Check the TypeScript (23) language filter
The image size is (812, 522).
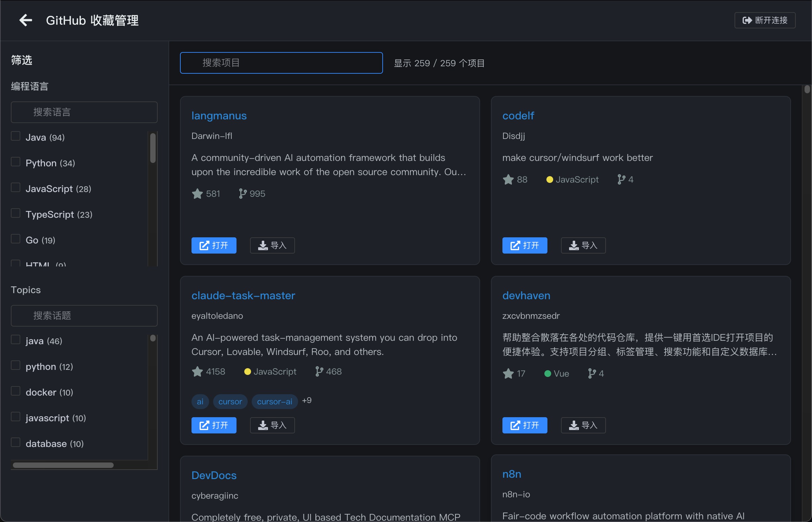click(x=16, y=213)
